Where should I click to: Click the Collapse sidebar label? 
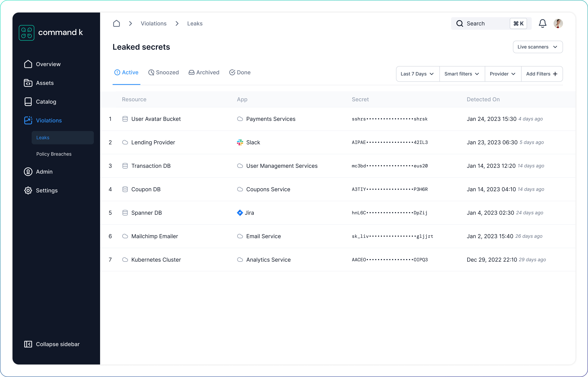[x=58, y=344]
